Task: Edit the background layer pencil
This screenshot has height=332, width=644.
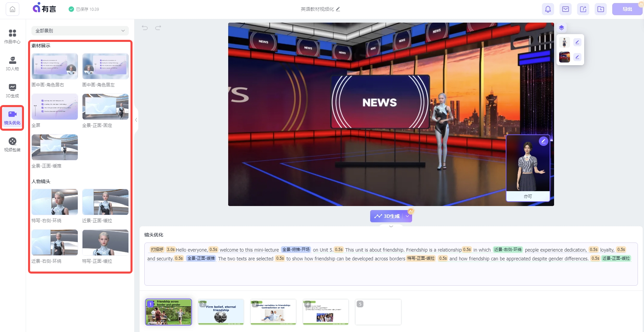Action: pyautogui.click(x=577, y=57)
